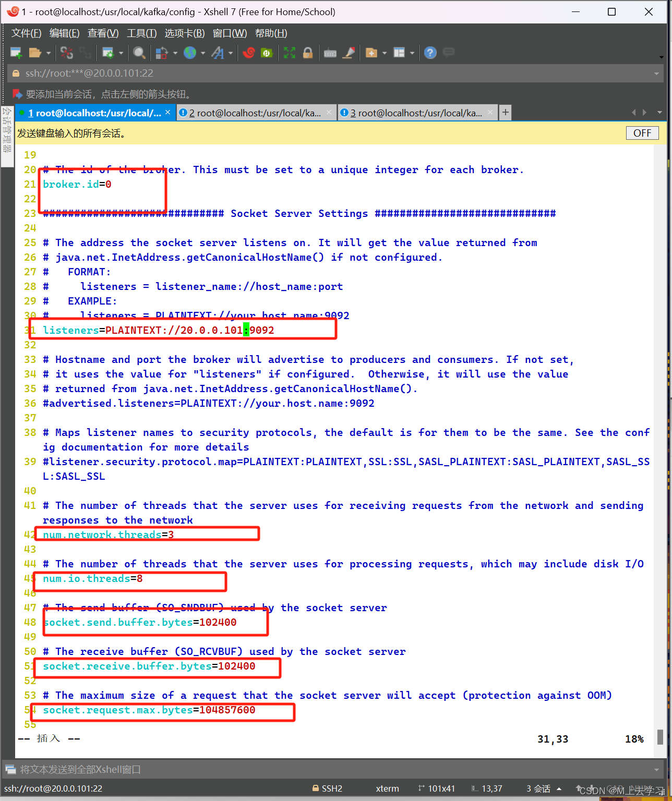
Task: Open the 窗口(W) menu
Action: pos(230,33)
